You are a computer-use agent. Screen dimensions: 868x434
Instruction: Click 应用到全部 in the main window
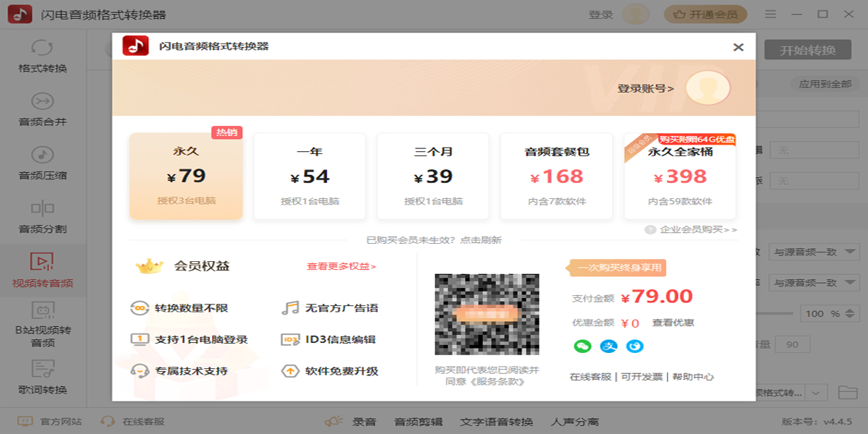click(825, 84)
